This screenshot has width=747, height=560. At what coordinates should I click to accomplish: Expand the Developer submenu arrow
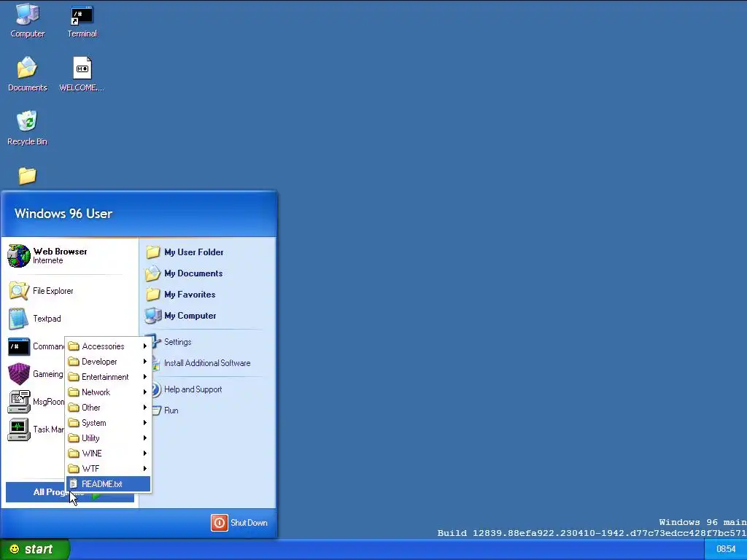click(x=145, y=362)
